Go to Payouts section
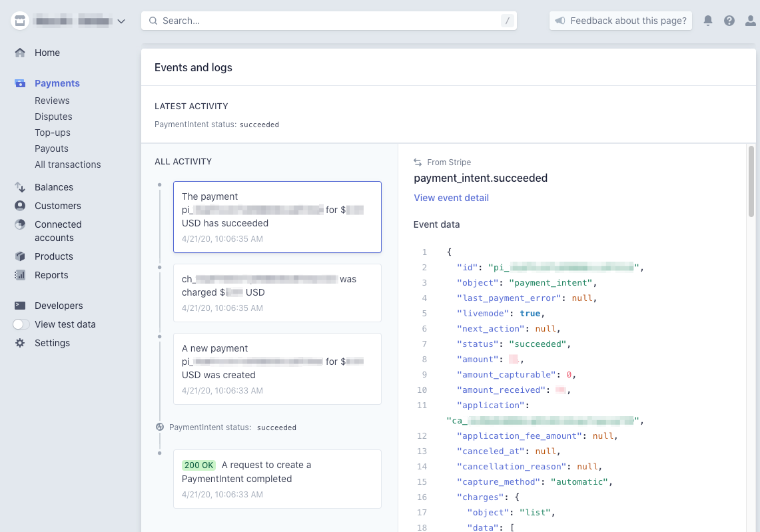The height and width of the screenshot is (532, 760). 51,148
